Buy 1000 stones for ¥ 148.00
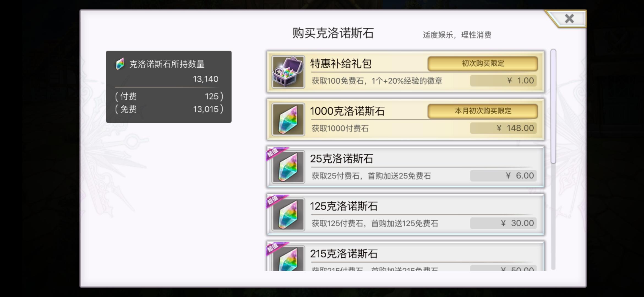 pyautogui.click(x=503, y=128)
